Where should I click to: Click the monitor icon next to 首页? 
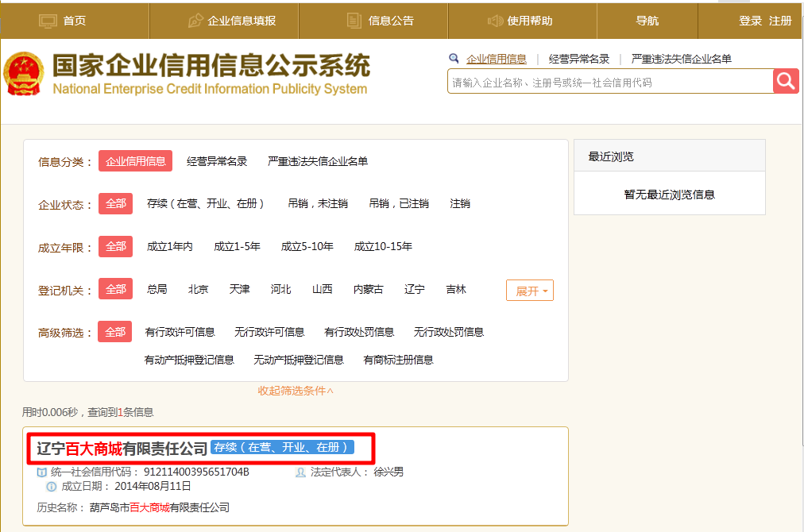(48, 21)
